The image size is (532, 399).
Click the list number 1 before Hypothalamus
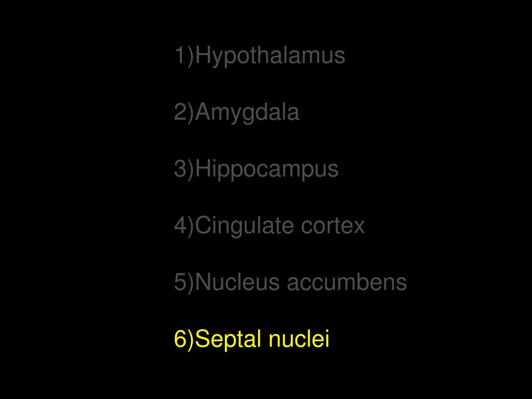180,55
